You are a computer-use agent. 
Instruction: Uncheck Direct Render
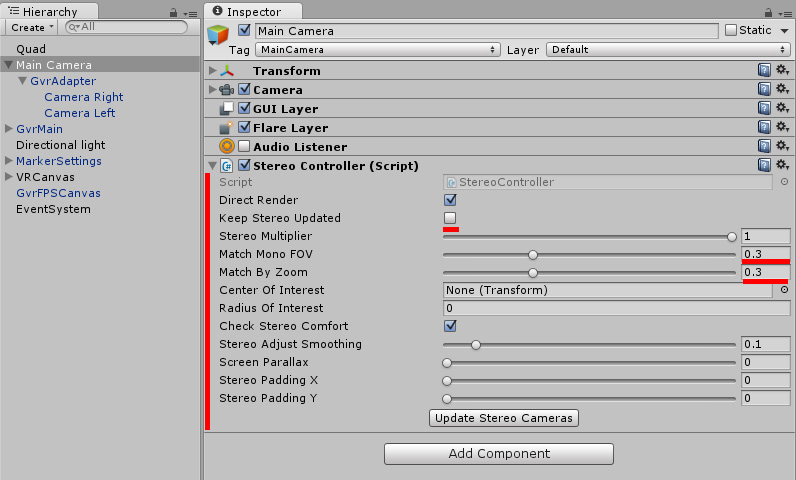click(450, 199)
